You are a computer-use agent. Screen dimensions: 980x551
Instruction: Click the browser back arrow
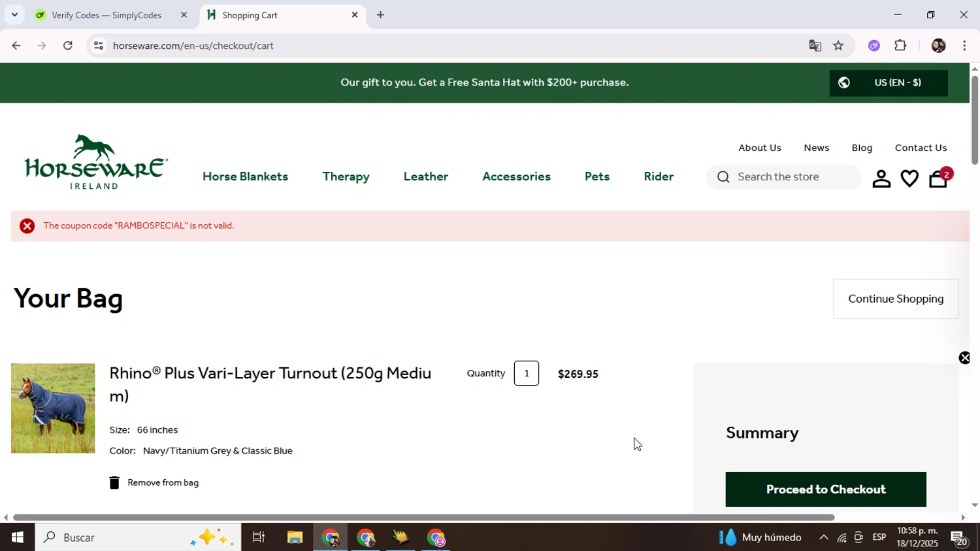pos(16,46)
